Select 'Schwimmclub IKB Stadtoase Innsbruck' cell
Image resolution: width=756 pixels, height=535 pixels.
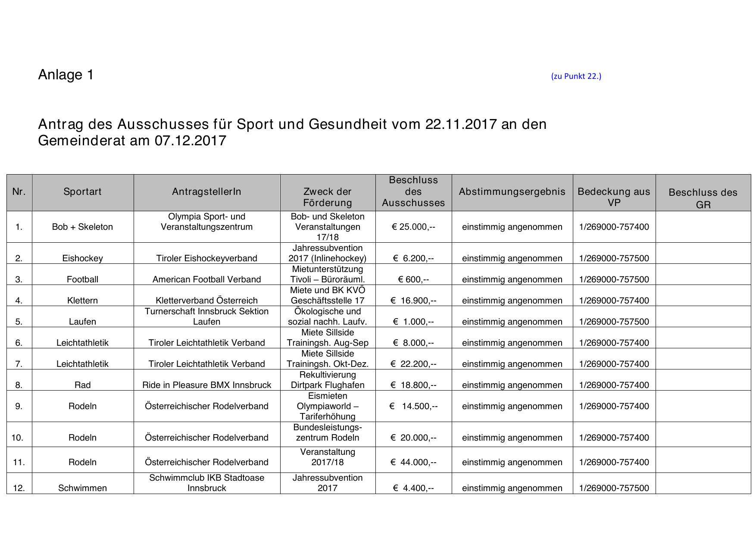coord(206,483)
